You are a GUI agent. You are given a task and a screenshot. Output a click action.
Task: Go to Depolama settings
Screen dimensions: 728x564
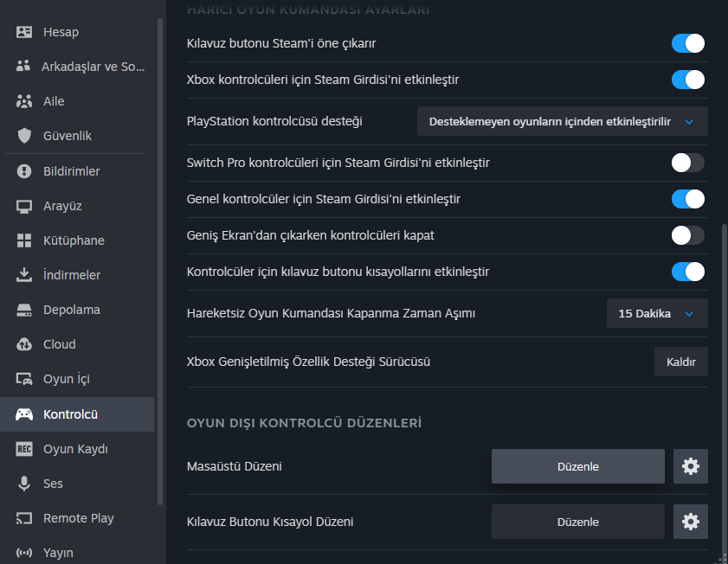tap(77, 310)
